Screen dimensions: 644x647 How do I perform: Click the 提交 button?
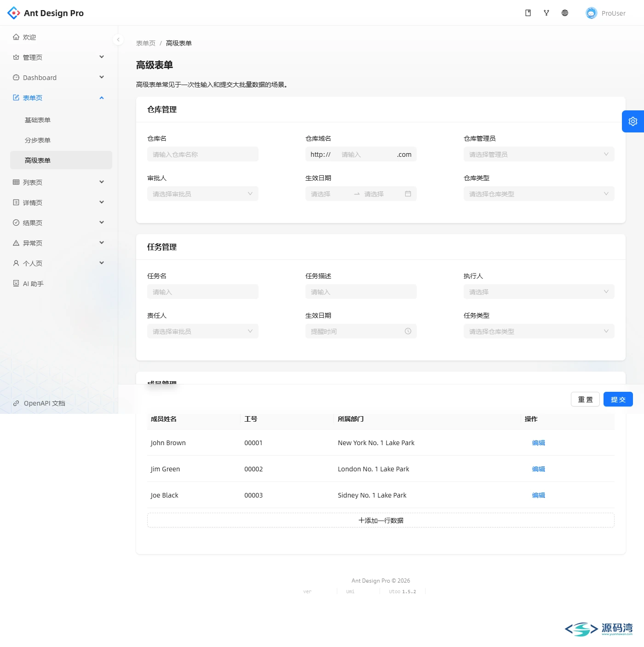coord(618,399)
